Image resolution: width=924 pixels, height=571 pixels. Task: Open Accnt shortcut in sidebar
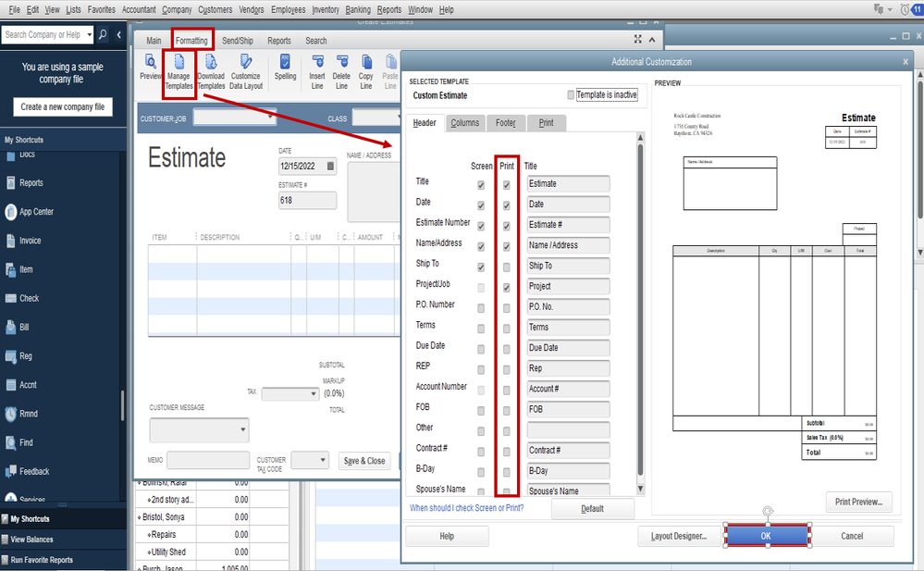(x=21, y=385)
